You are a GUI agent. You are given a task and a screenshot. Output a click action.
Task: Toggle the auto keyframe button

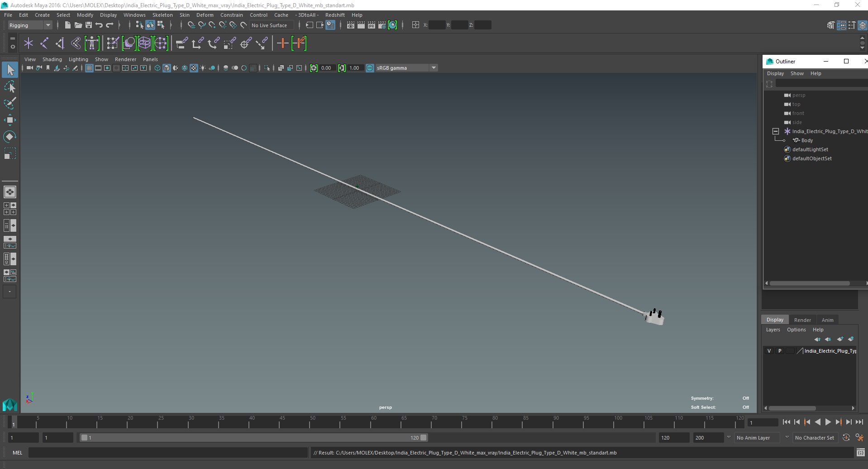point(846,438)
